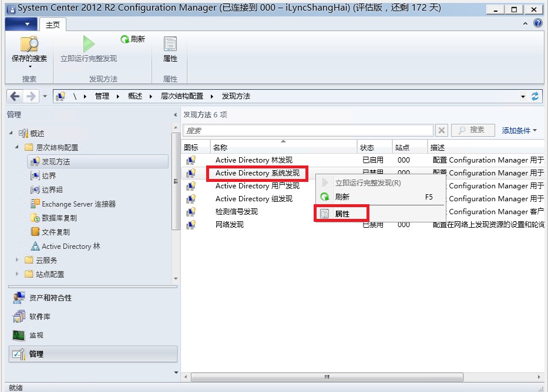Click 发现方法 in the breadcrumb path
548x392 pixels.
coord(236,96)
